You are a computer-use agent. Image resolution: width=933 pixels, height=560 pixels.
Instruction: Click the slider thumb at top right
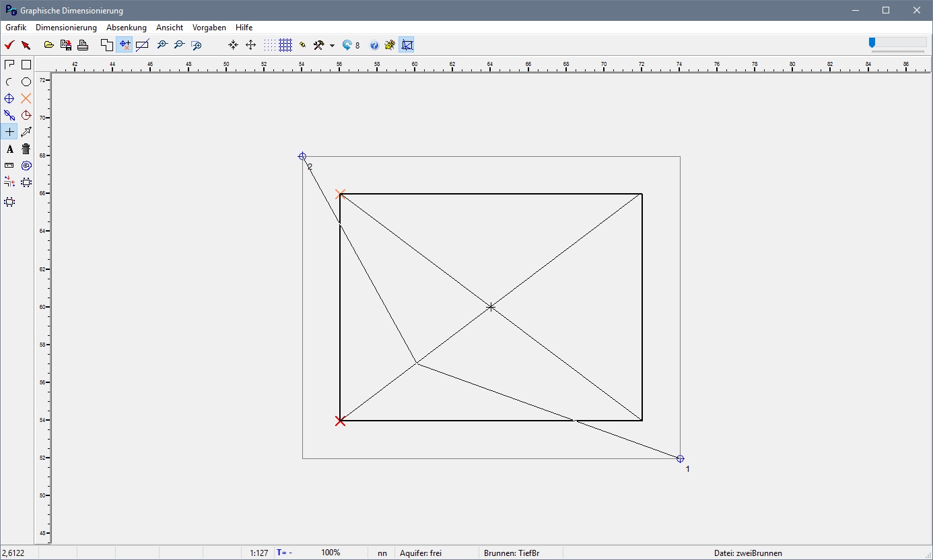tap(872, 42)
